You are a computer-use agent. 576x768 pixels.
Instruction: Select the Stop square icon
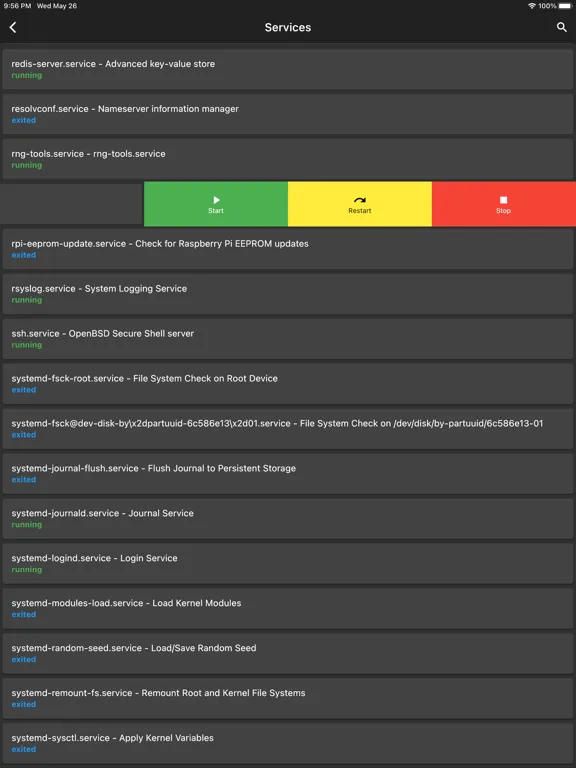(x=504, y=200)
